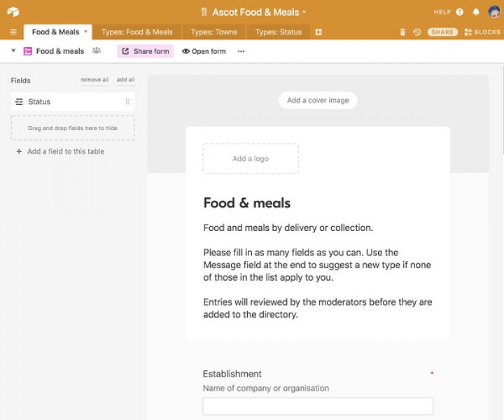Switch to Types: Status tab

(278, 32)
